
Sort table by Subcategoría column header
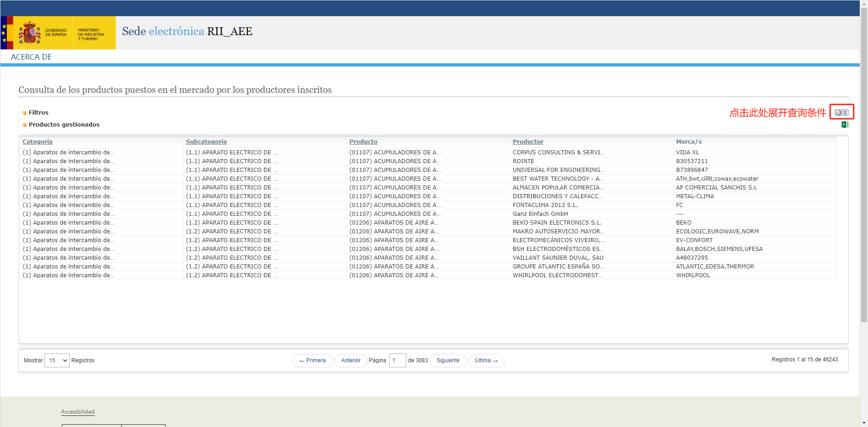pyautogui.click(x=206, y=142)
